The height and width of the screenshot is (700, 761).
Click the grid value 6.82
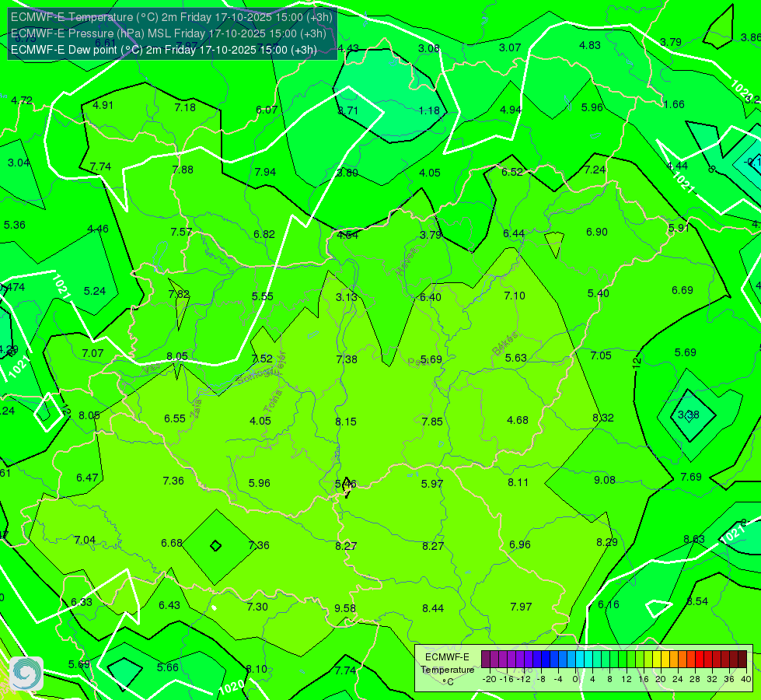coord(264,234)
